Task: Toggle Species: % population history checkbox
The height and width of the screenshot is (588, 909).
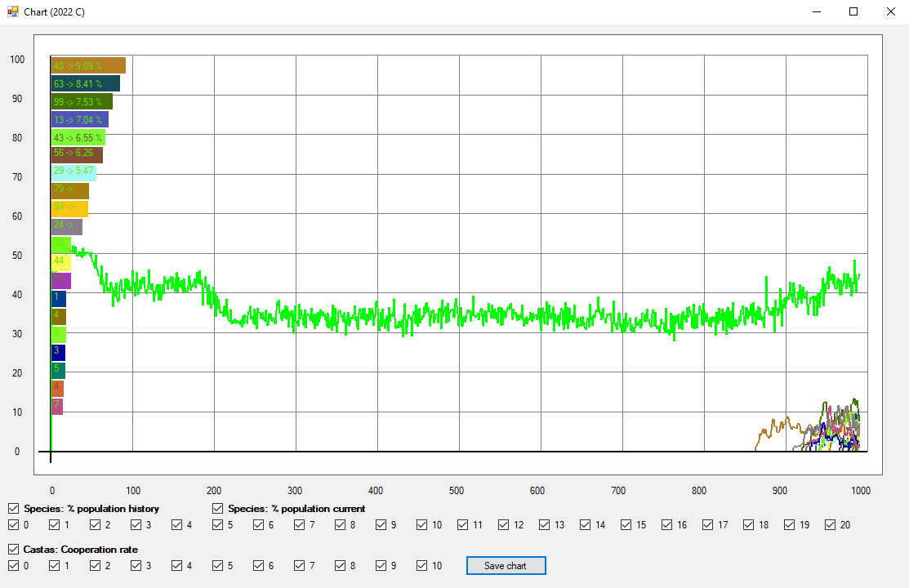Action: 14,509
